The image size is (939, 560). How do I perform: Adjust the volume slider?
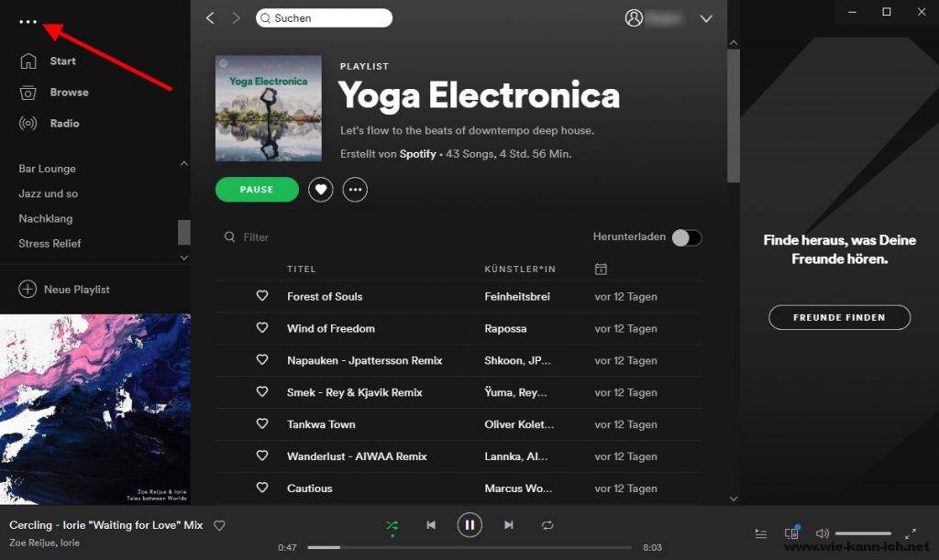(863, 533)
